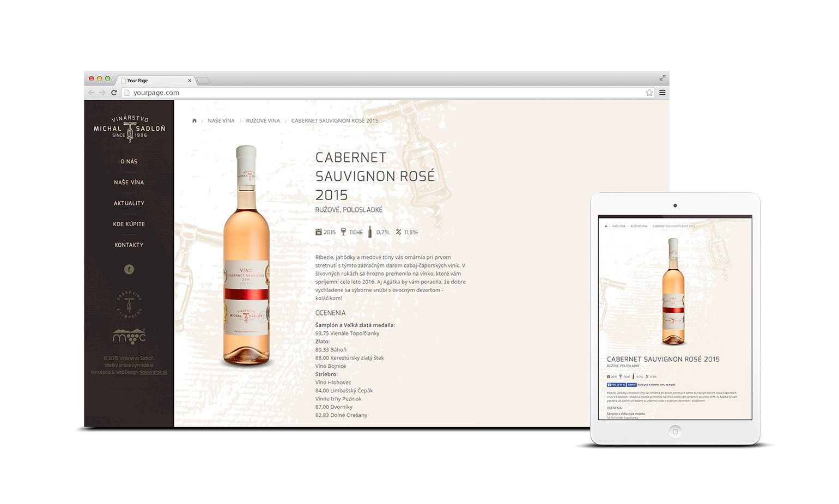Click '87,00 Dvorníky' award line

coord(333,407)
